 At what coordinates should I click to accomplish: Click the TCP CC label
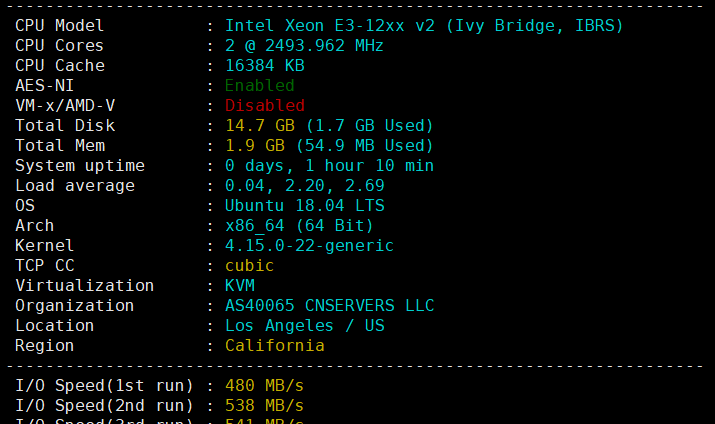44,266
